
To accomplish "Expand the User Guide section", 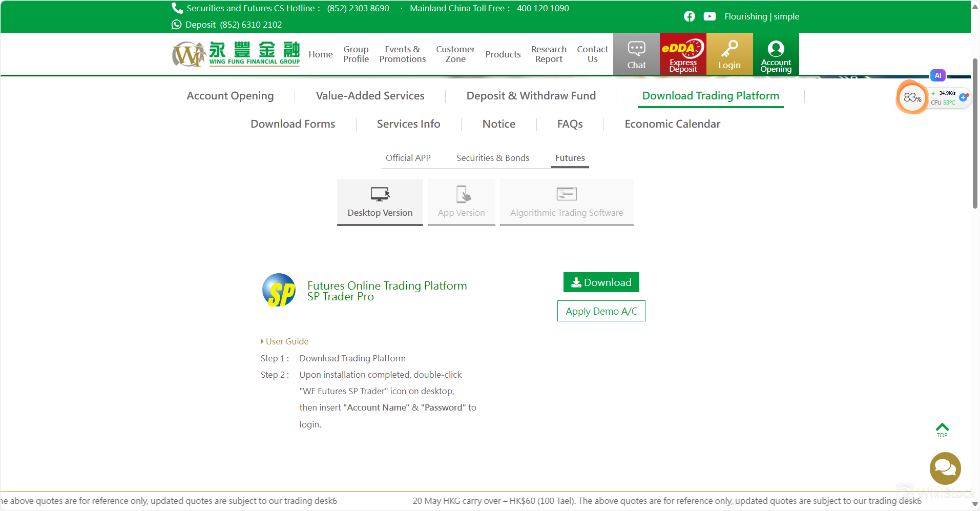I will (x=285, y=341).
